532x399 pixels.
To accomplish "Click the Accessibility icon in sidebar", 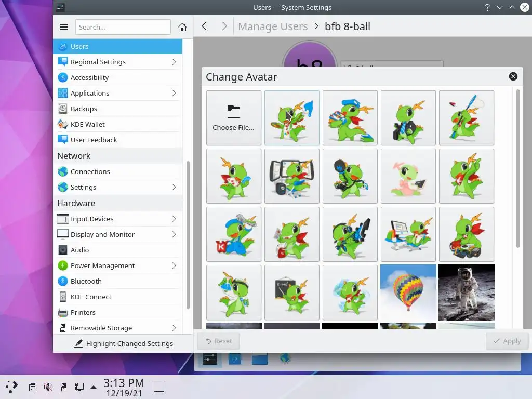I will click(63, 77).
